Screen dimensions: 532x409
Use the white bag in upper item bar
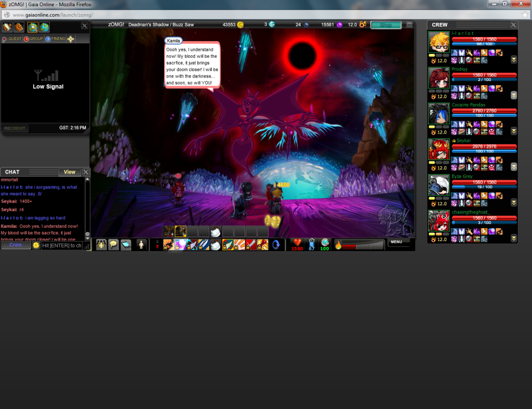tap(216, 231)
